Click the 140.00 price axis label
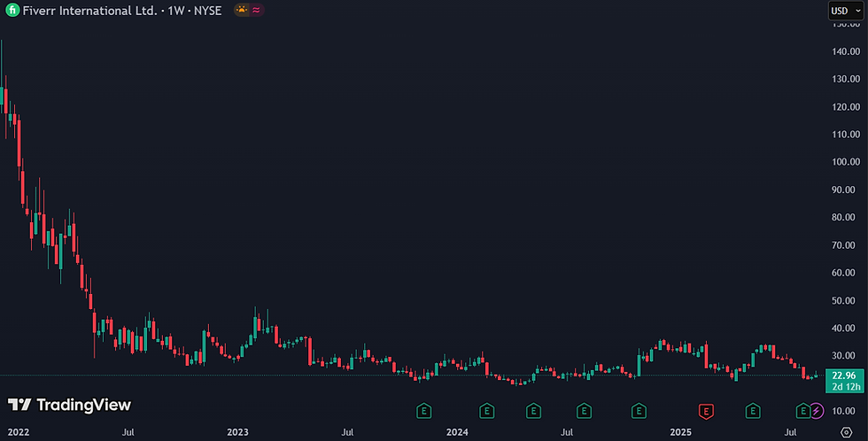The width and height of the screenshot is (868, 441). (x=846, y=51)
